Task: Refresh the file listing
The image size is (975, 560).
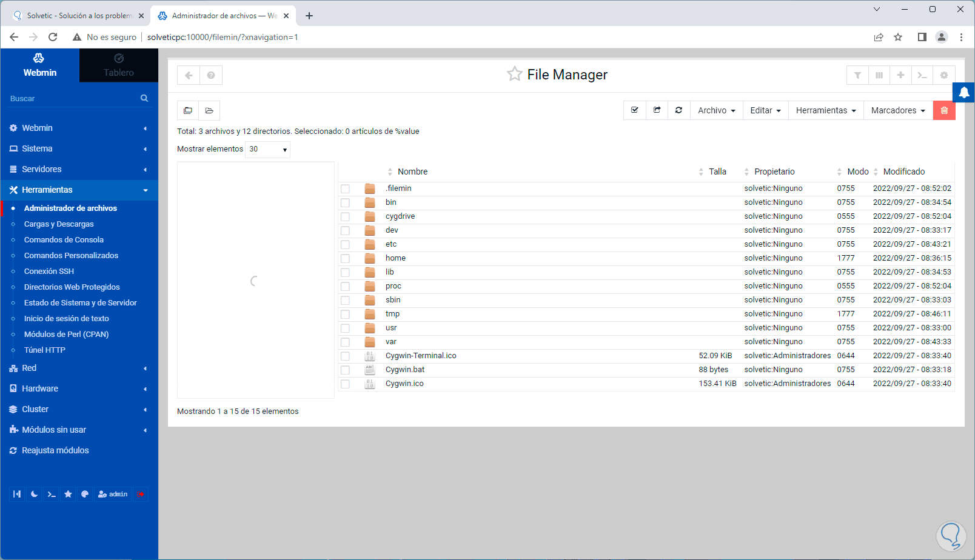Action: click(x=679, y=110)
